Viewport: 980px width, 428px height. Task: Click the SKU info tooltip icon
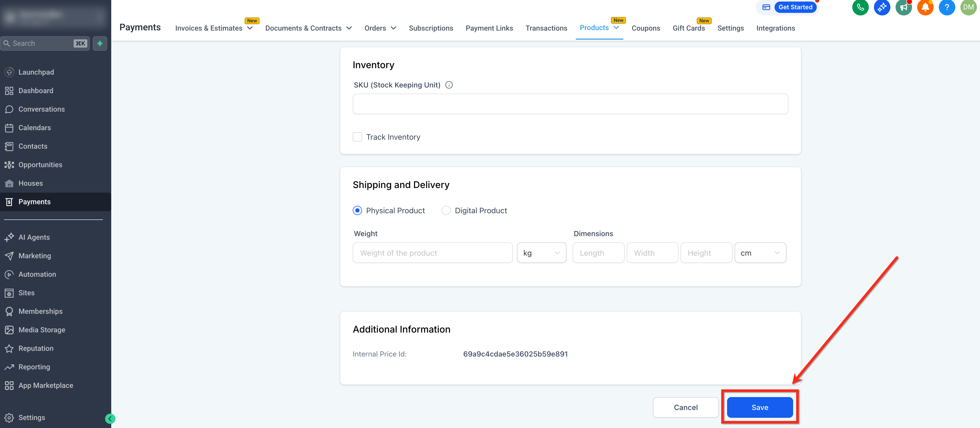449,85
